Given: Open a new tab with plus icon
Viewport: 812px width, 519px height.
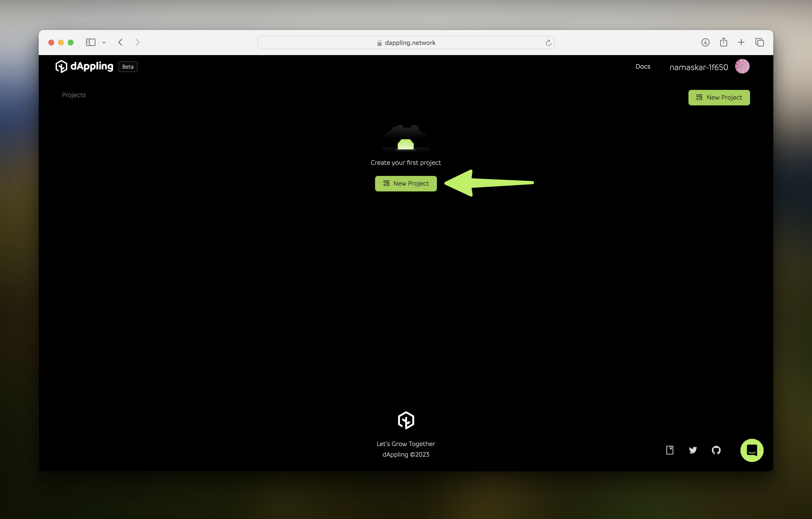Looking at the screenshot, I should click(x=741, y=42).
